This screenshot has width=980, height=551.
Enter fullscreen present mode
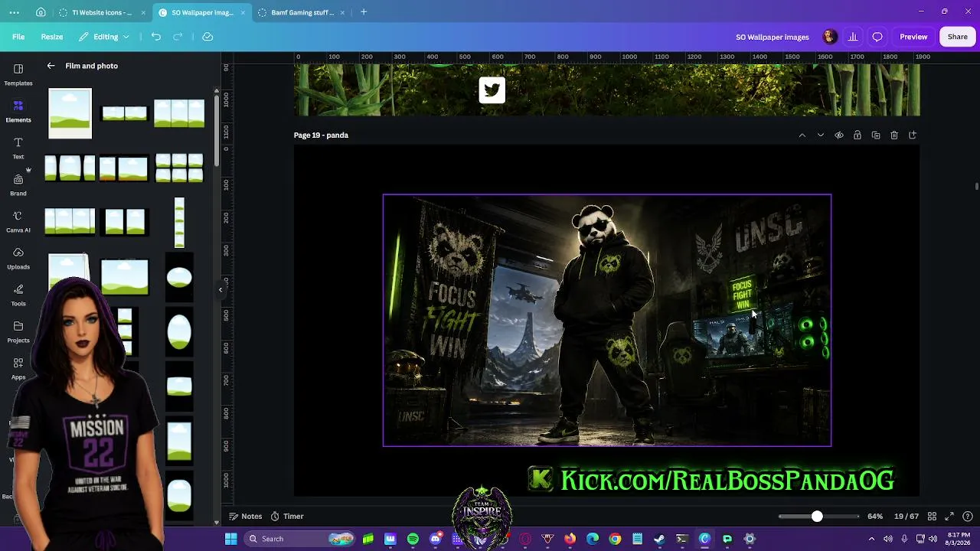point(949,517)
